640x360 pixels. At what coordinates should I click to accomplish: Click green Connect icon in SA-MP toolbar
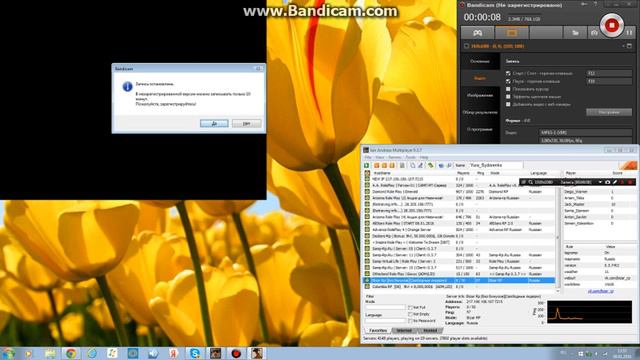click(x=367, y=165)
